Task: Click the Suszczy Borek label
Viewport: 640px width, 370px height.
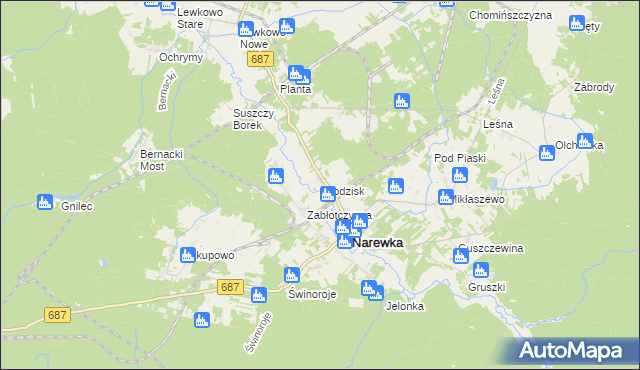Action: click(x=253, y=119)
